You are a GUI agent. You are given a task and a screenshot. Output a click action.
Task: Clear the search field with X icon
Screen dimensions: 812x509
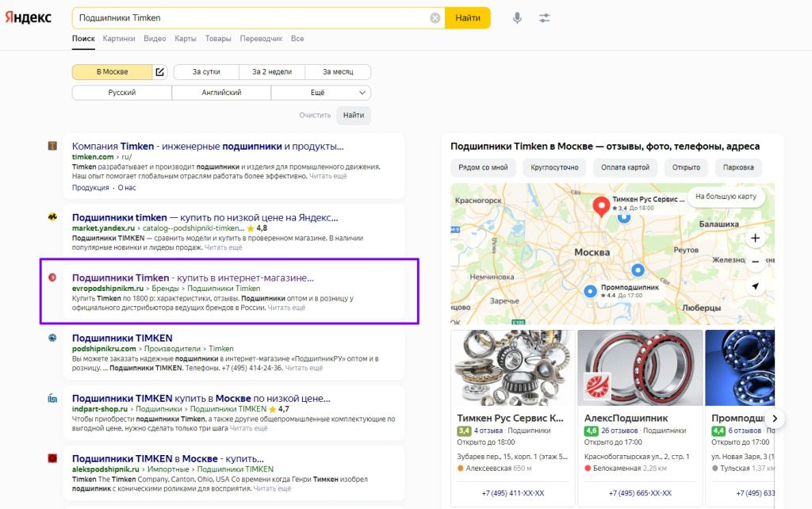[x=435, y=17]
